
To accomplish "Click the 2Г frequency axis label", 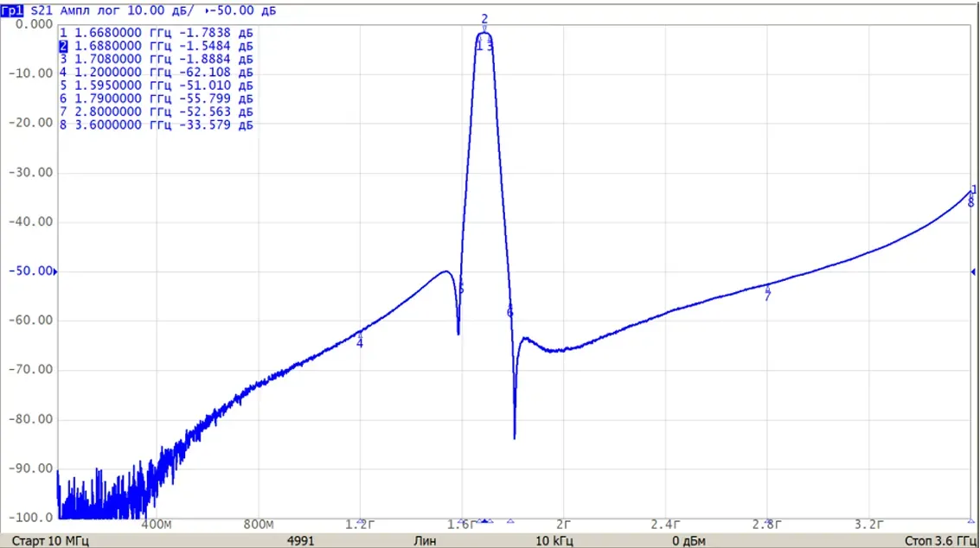I will [563, 525].
